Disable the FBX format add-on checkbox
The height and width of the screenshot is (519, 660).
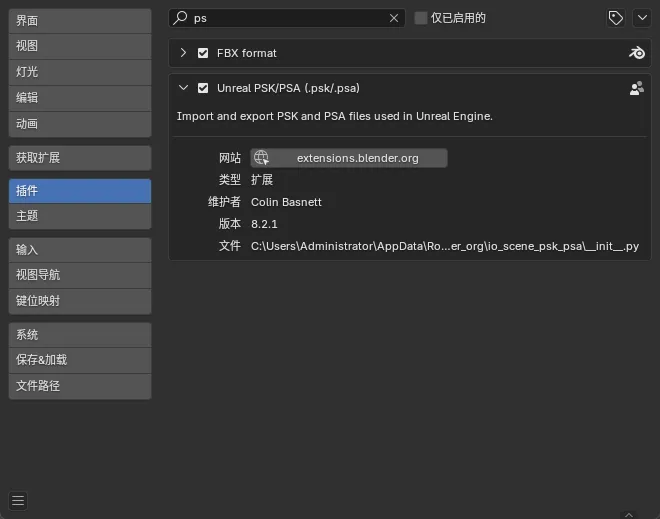pos(203,53)
